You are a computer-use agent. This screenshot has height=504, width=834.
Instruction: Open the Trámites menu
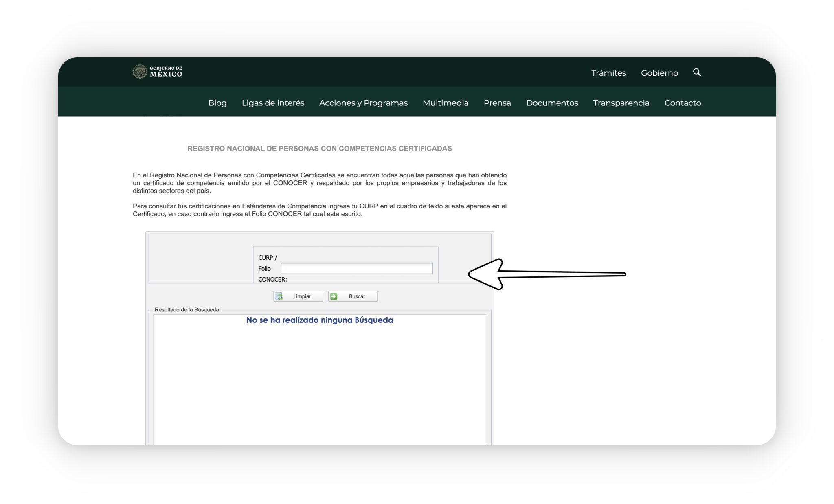click(x=608, y=73)
